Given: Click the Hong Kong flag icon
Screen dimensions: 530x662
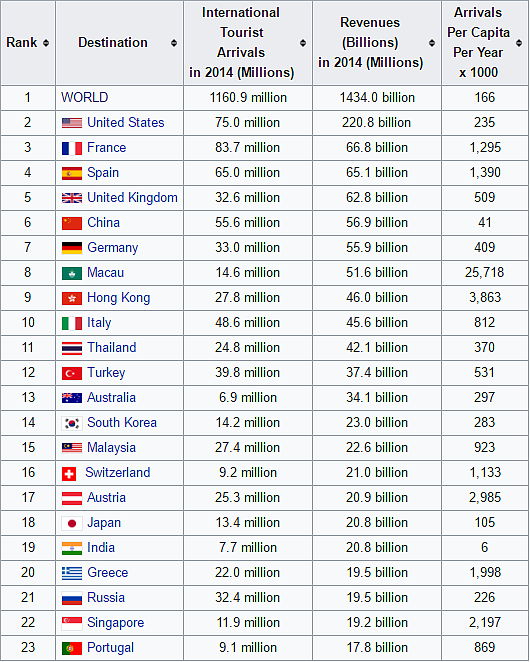Looking at the screenshot, I should pos(72,298).
